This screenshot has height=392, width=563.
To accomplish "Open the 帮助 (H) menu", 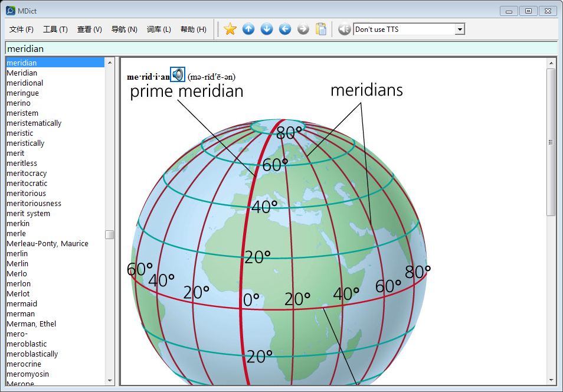I will 194,30.
